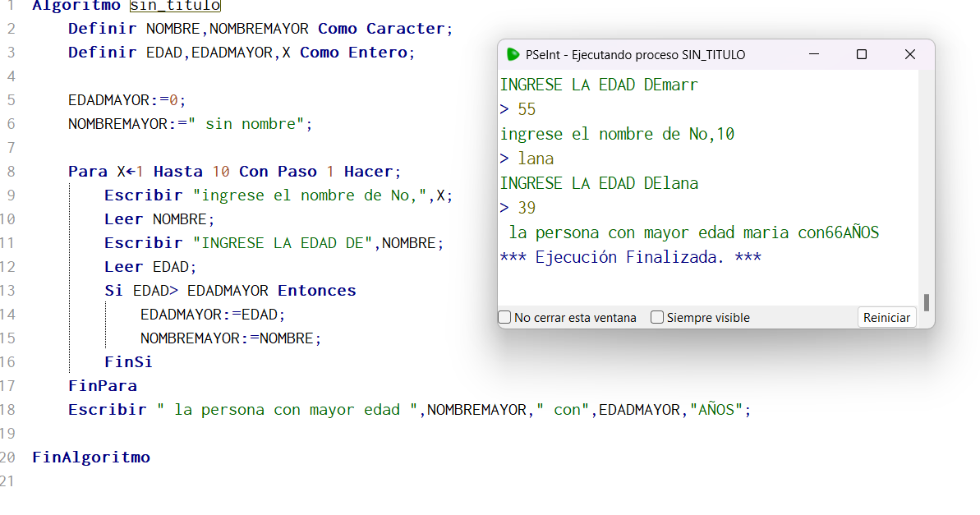
Task: Click the 'sin_titulo' algorithm name in editor
Action: (175, 6)
